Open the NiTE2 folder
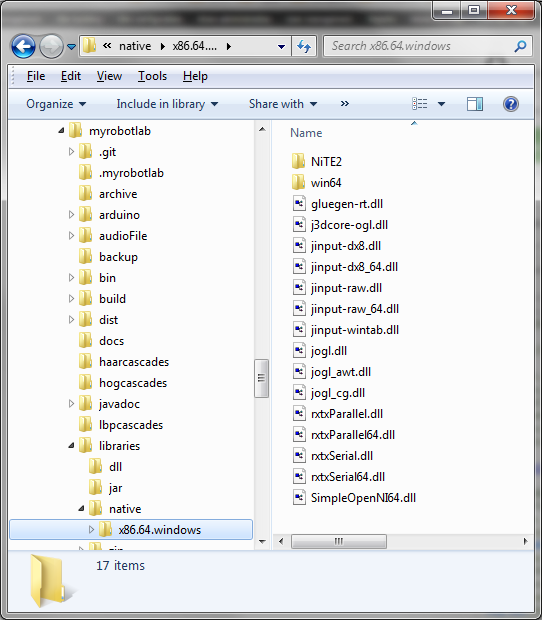The width and height of the screenshot is (542, 620). (x=317, y=161)
